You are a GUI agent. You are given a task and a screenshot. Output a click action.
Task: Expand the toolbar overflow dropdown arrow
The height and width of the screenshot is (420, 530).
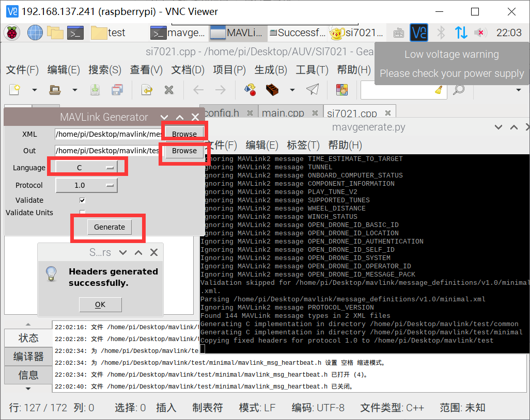(x=519, y=90)
